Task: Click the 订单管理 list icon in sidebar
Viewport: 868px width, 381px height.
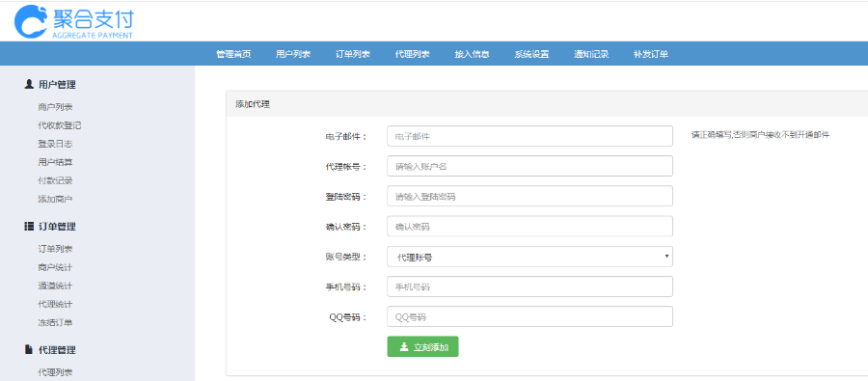Action: point(29,226)
